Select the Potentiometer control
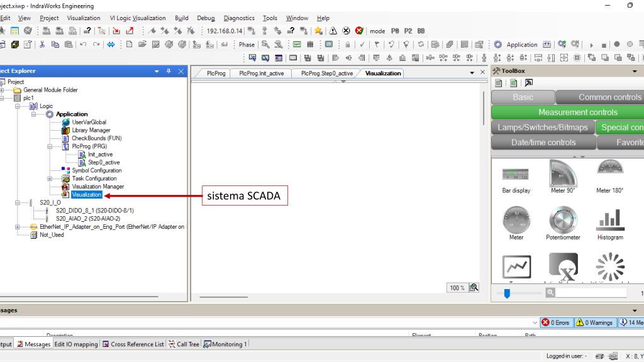644x362 pixels. tap(563, 224)
